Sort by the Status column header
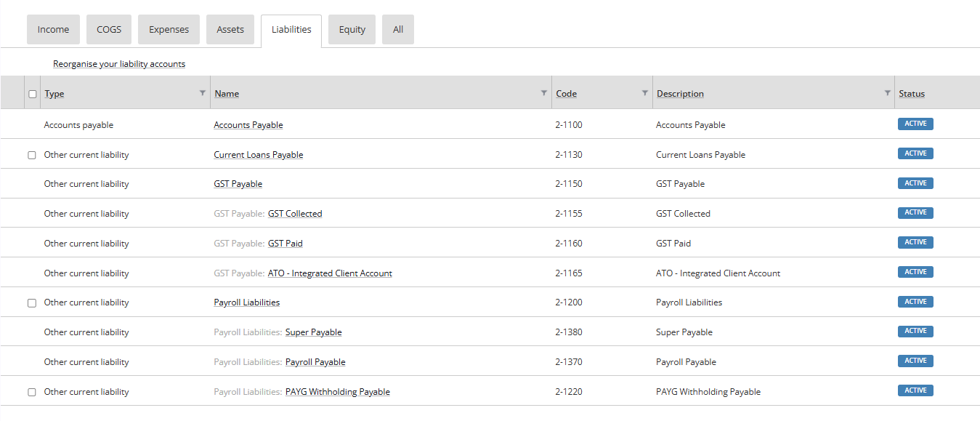The width and height of the screenshot is (980, 421). (912, 94)
